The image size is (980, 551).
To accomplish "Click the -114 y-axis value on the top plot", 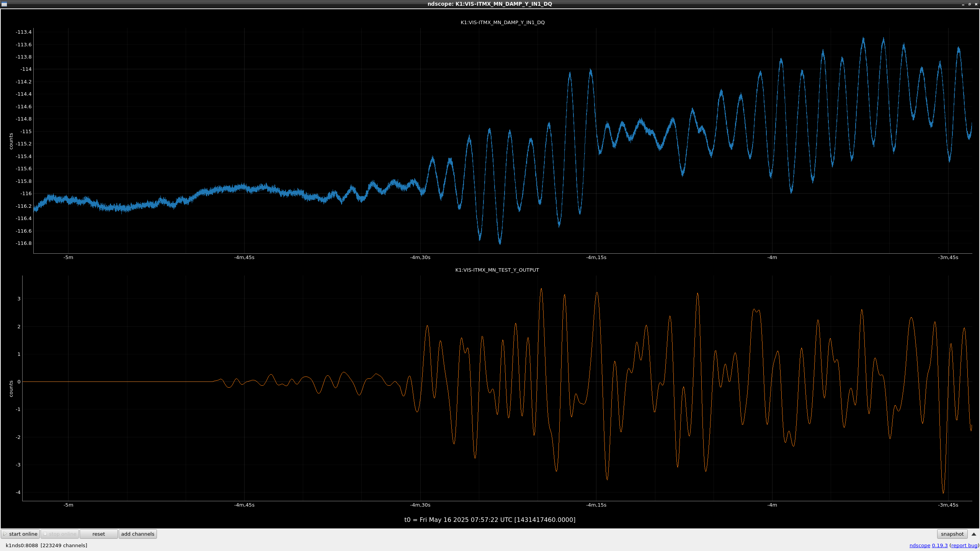I will (x=26, y=69).
